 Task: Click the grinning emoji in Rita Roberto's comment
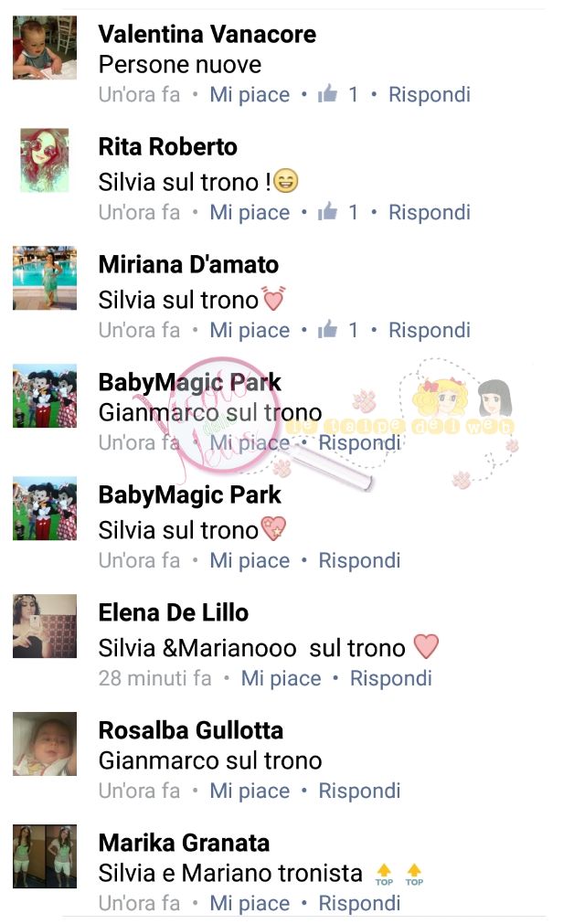coord(286,181)
